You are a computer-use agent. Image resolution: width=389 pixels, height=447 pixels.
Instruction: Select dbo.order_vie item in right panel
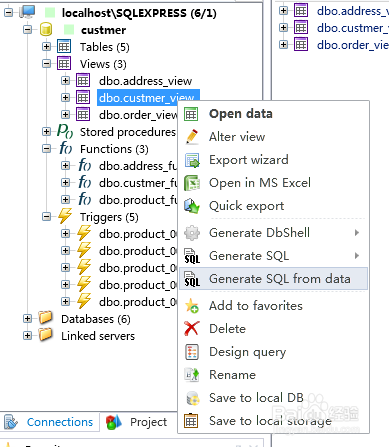(353, 45)
